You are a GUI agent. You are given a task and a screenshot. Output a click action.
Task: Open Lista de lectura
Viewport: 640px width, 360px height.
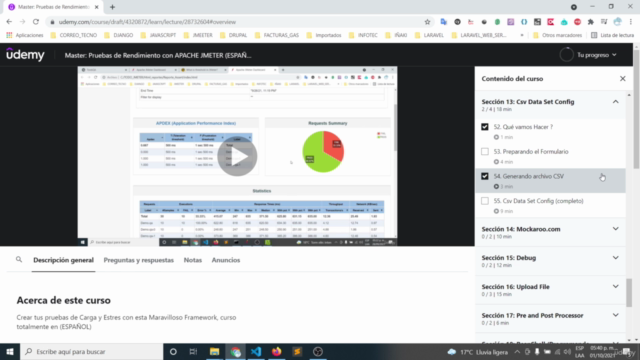pos(613,35)
